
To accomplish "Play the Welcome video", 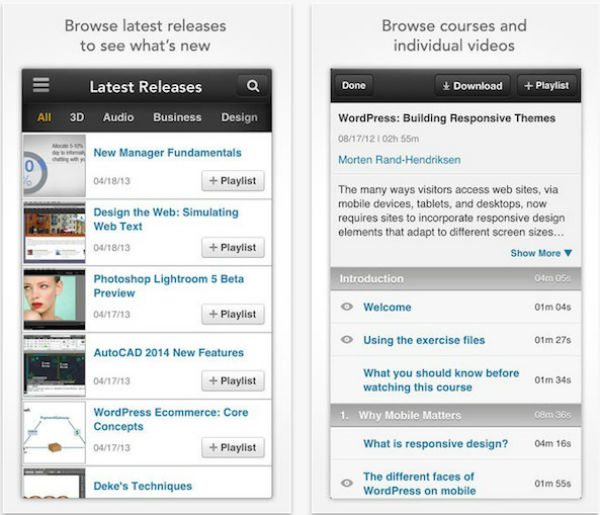I will click(x=387, y=307).
